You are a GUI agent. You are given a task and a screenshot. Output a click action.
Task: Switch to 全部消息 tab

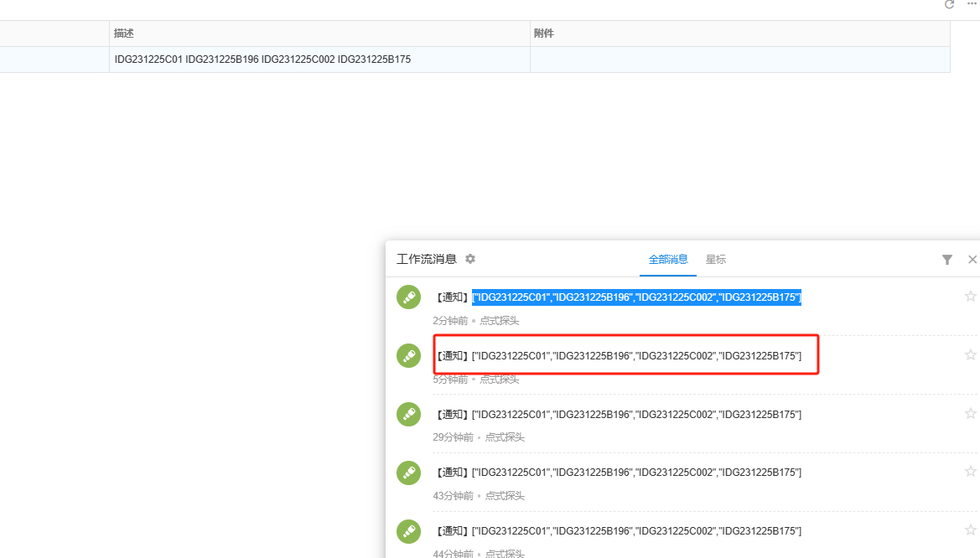(668, 260)
